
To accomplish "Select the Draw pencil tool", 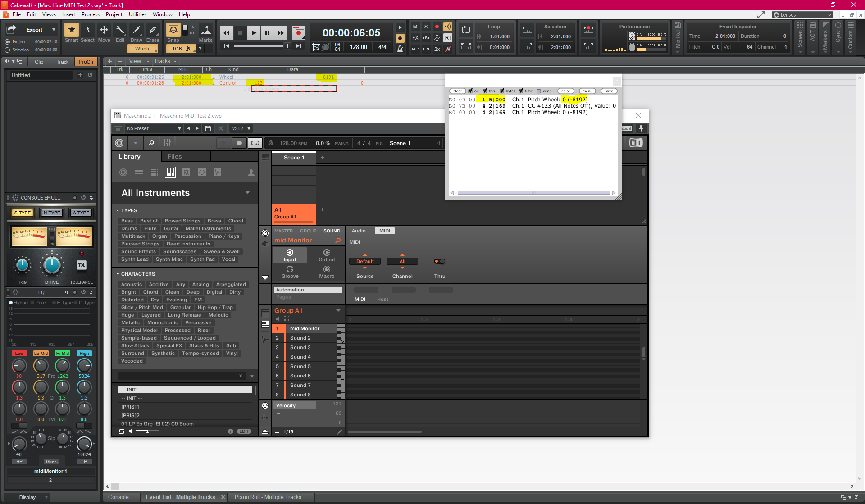I will tap(136, 30).
